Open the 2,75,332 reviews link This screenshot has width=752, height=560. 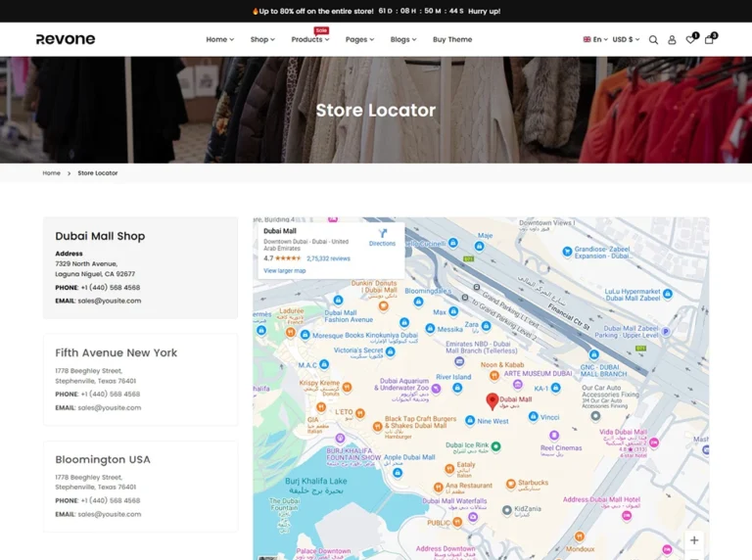pos(329,258)
